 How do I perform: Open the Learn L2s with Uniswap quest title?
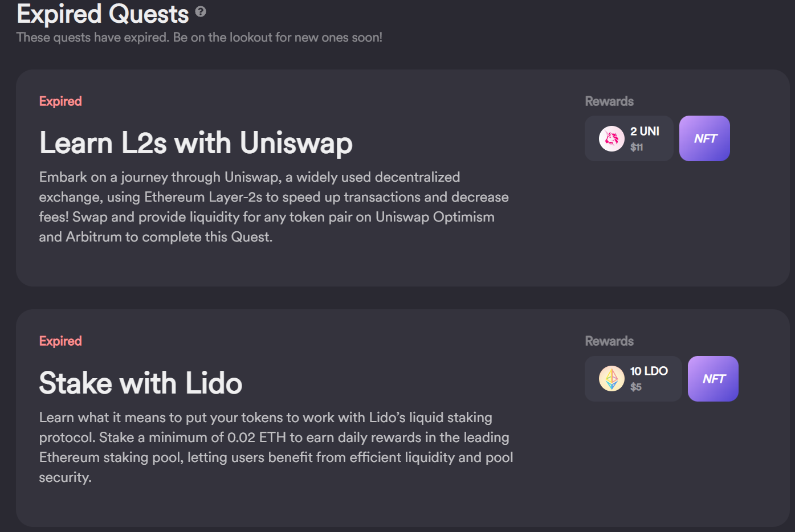(195, 143)
